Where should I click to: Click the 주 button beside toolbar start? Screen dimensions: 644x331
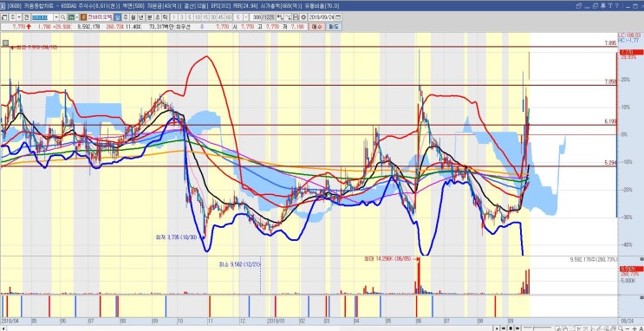tap(13, 17)
